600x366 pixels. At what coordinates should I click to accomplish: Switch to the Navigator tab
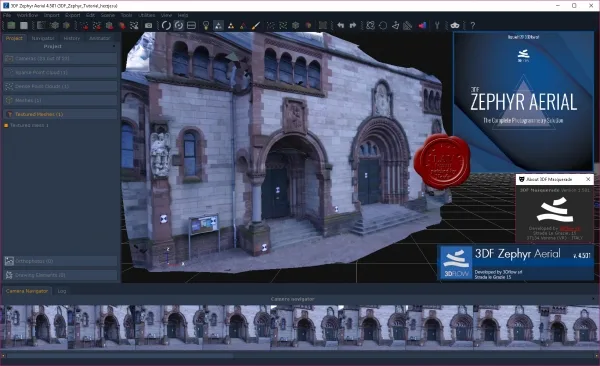pos(43,38)
